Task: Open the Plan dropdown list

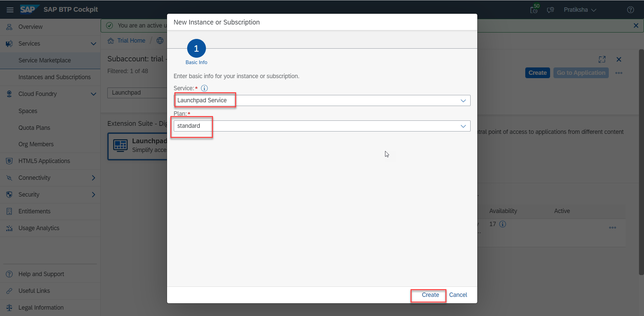Action: coord(463,126)
